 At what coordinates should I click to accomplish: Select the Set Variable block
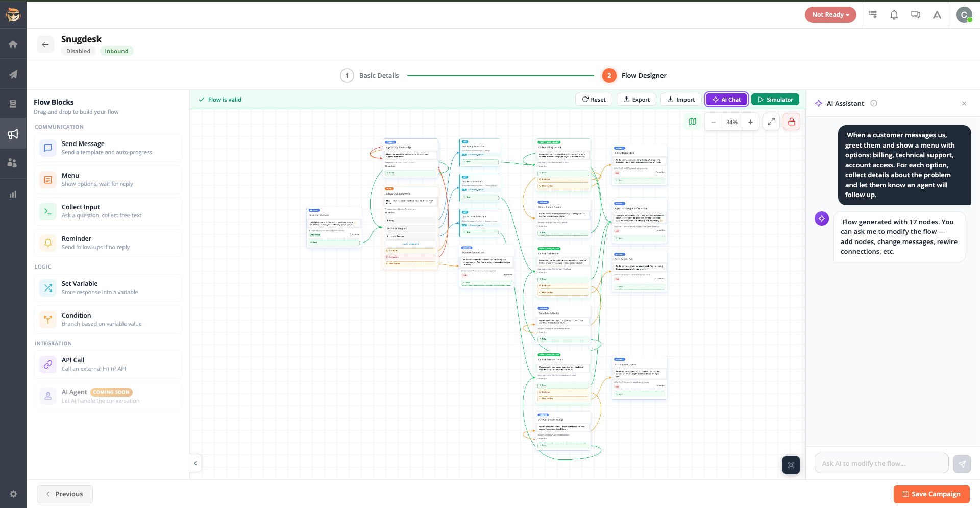tap(108, 288)
